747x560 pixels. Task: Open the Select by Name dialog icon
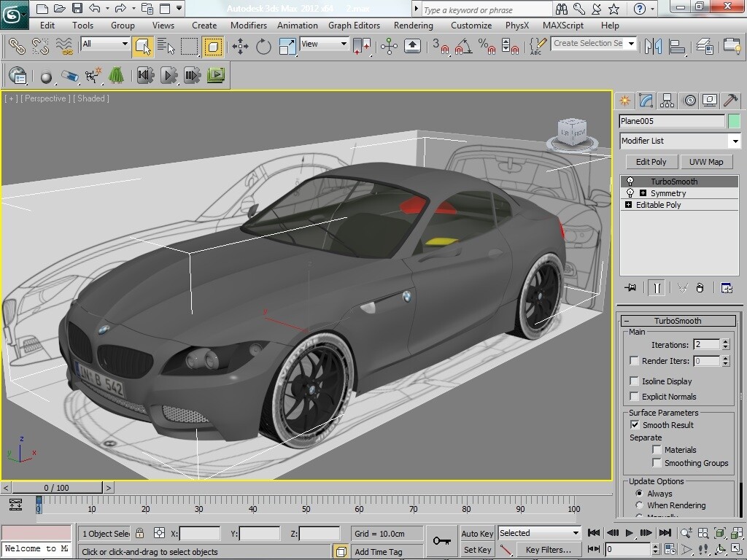coord(166,46)
